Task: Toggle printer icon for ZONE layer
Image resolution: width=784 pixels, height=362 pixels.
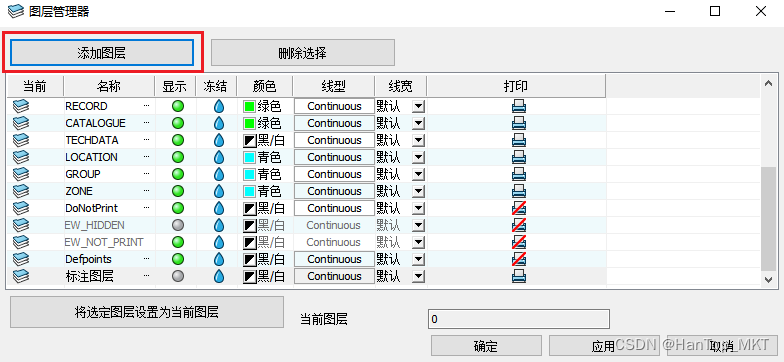Action: click(519, 191)
